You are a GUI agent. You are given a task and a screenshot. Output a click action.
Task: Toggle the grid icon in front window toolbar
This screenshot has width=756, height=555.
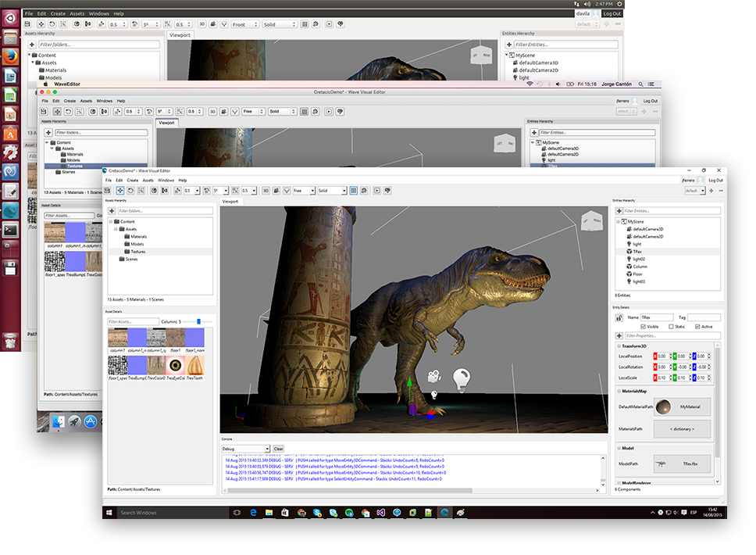[354, 191]
